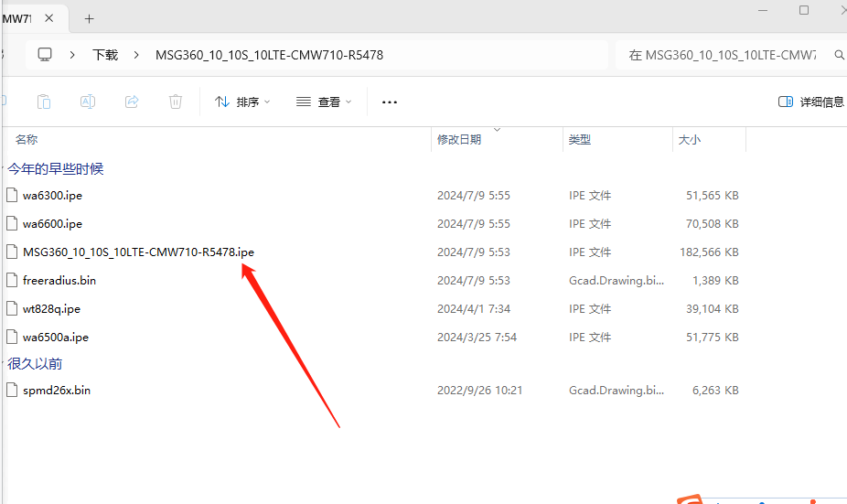Open the 查看 view dropdown

(324, 102)
